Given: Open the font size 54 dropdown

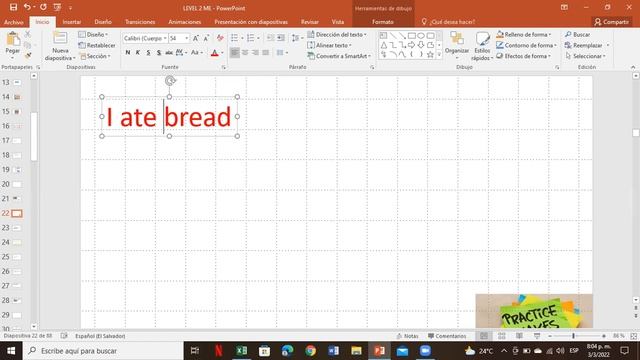Looking at the screenshot, I should pos(187,38).
